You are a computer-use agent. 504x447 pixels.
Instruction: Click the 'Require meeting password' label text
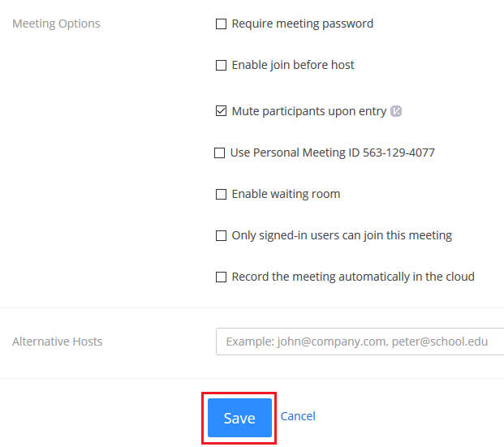(302, 24)
